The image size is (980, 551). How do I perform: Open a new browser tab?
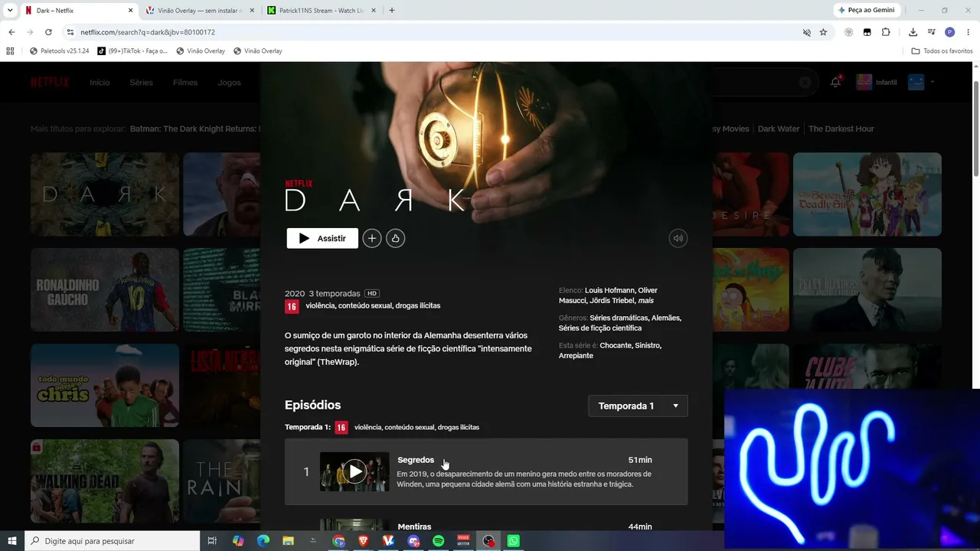392,11
